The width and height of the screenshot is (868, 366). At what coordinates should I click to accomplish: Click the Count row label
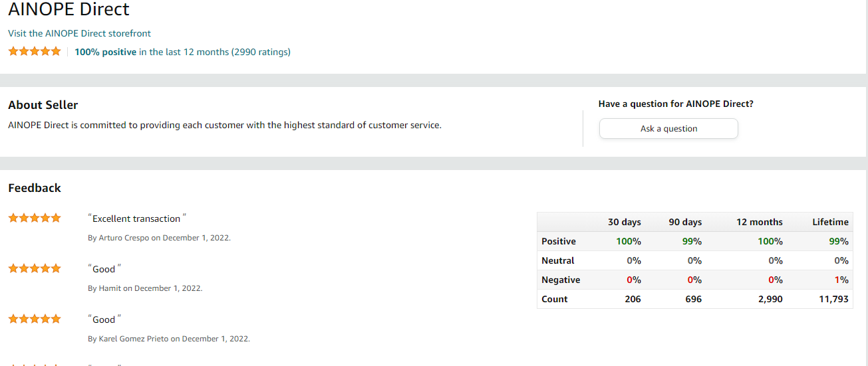coord(555,299)
